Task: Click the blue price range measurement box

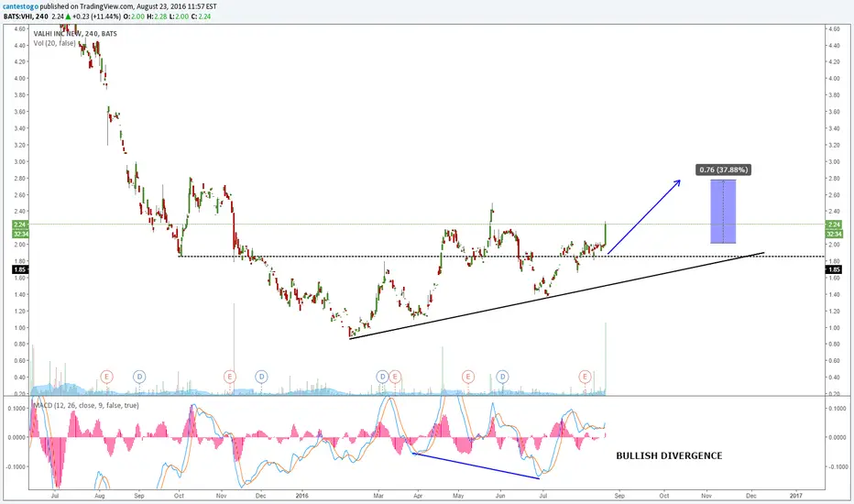Action: (723, 212)
